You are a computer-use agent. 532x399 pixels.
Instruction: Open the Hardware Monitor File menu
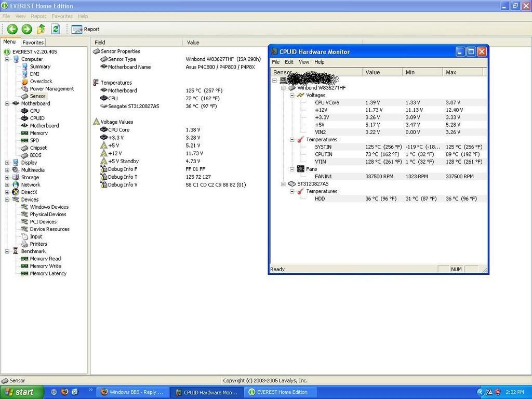coord(276,62)
